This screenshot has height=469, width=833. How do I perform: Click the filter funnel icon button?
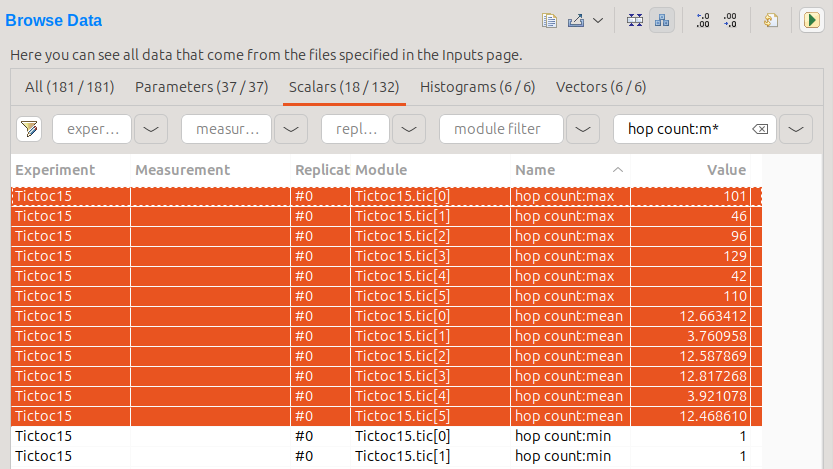(29, 129)
